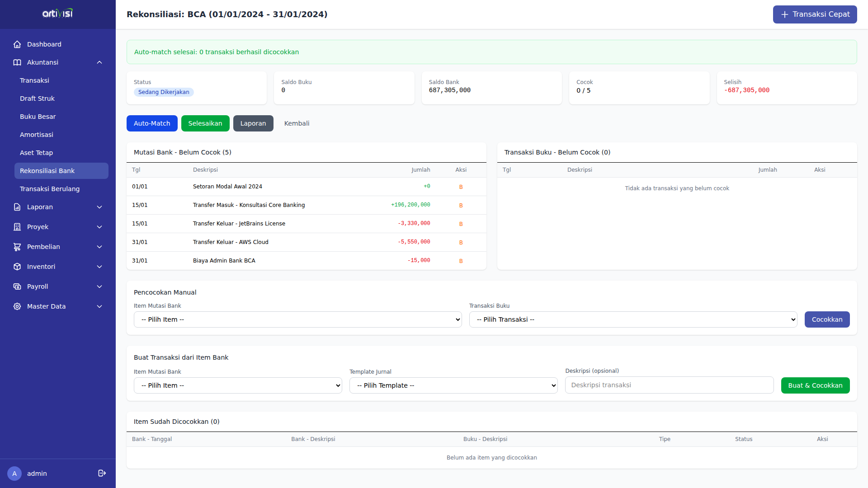This screenshot has height=488, width=868.
Task: Open the Pilih Template dropdown
Action: (x=453, y=385)
